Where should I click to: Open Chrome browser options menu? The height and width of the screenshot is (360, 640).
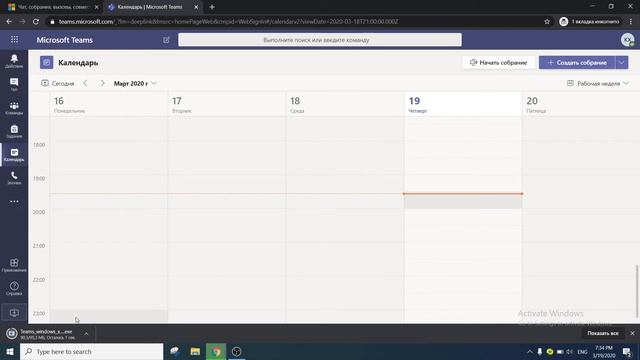[x=631, y=22]
